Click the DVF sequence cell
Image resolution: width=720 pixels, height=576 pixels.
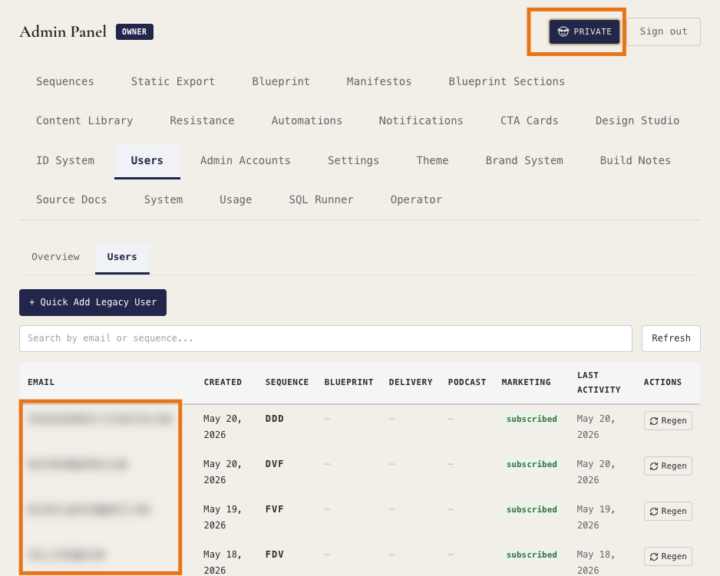pos(274,464)
